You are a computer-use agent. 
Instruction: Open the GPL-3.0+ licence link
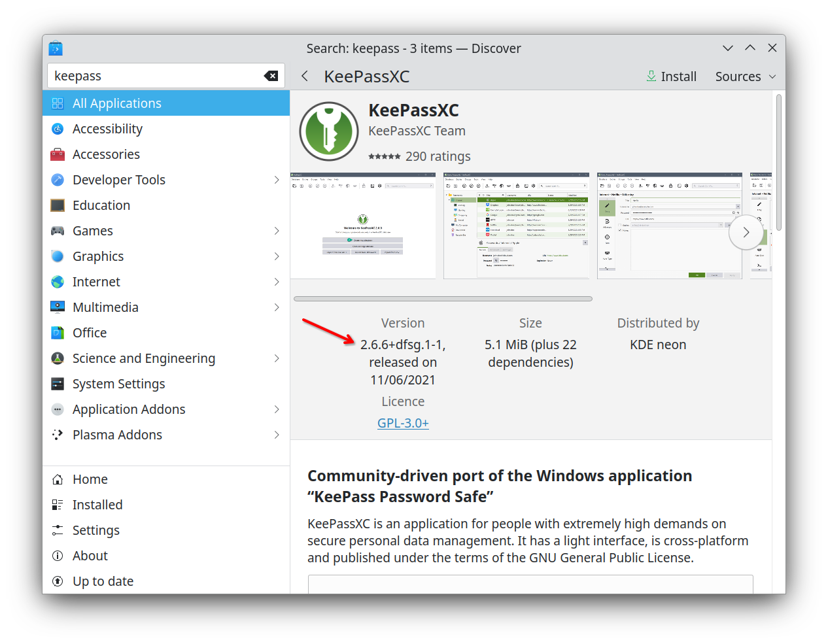(403, 423)
